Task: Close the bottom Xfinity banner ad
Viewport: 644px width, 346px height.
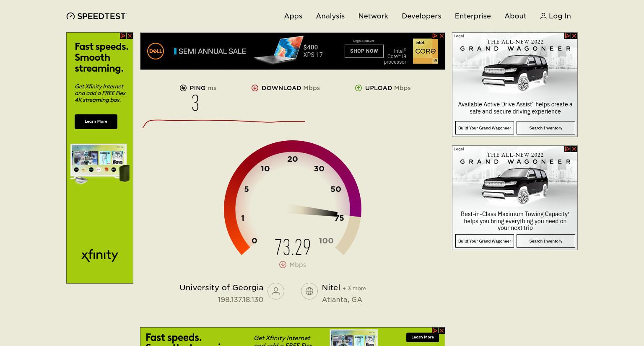Action: (441, 331)
